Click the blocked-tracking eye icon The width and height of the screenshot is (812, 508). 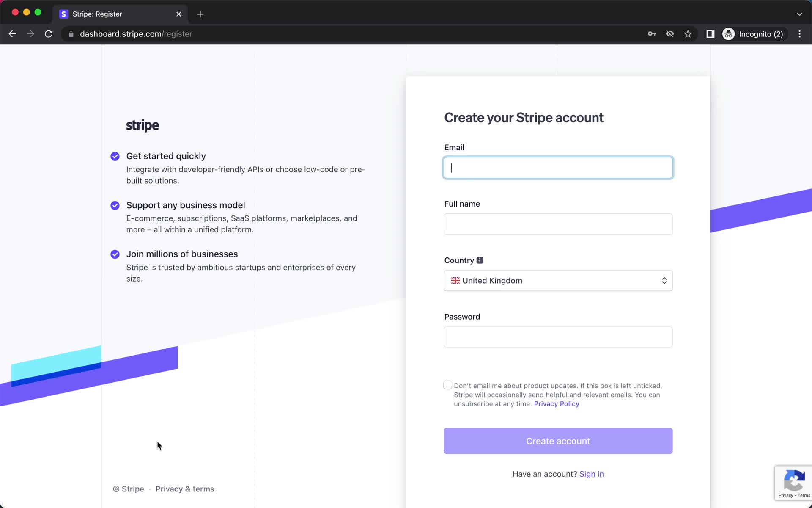(670, 34)
